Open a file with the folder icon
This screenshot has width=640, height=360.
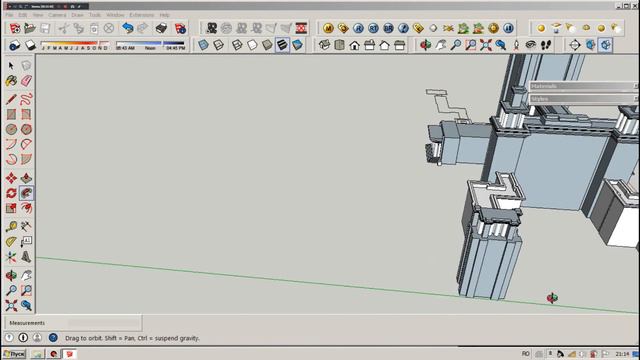29,28
